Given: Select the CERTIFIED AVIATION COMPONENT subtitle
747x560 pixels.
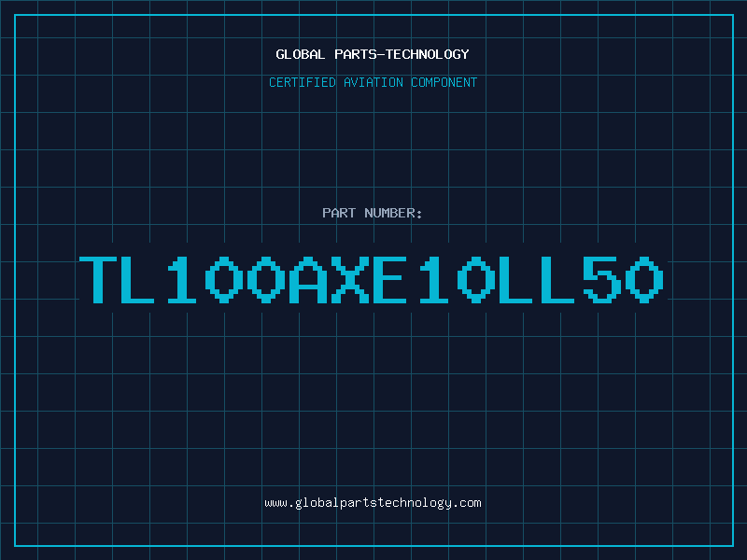Looking at the screenshot, I should click(x=373, y=82).
